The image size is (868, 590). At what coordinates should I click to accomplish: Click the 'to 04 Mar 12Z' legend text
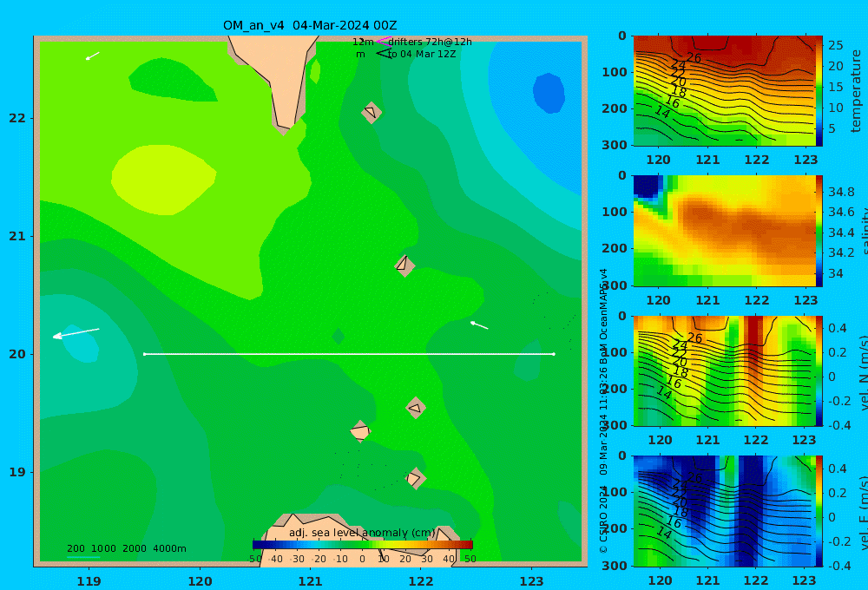coord(422,55)
